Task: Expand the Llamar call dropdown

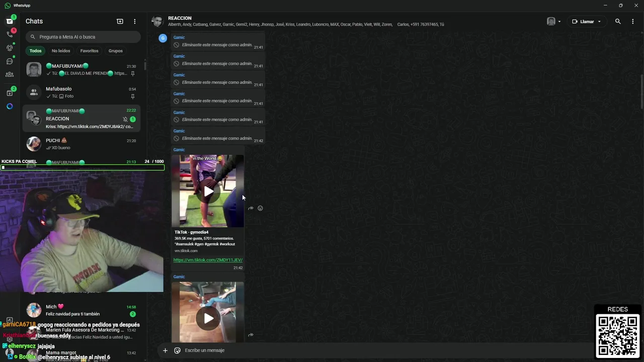Action: click(x=599, y=22)
